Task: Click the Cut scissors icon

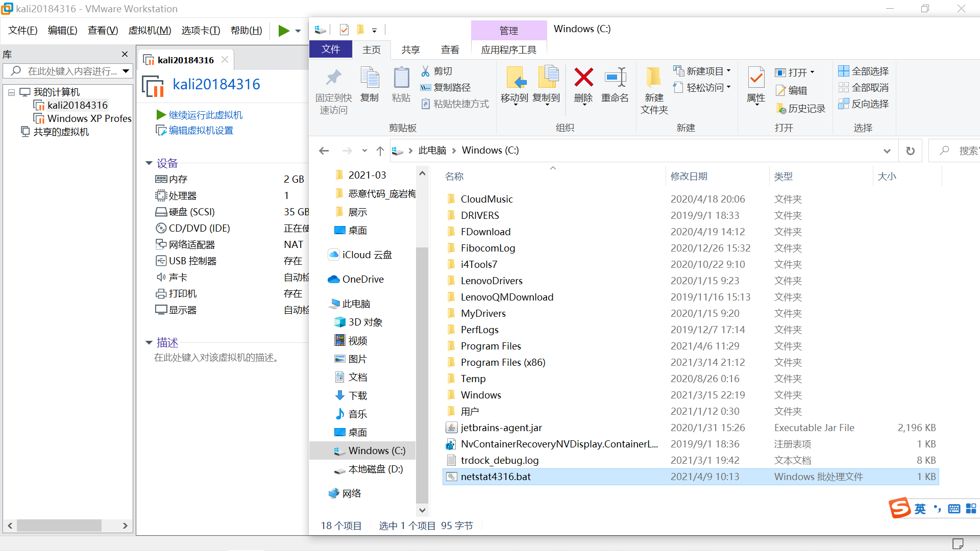Action: pos(426,71)
